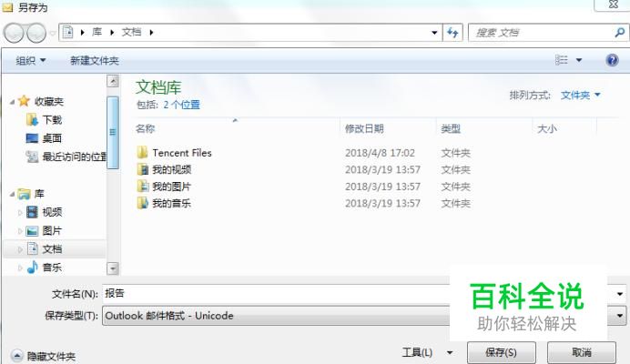Screen dimensions: 630x364
Task: Expand the arrow after 文档 in address bar
Action: tap(151, 33)
